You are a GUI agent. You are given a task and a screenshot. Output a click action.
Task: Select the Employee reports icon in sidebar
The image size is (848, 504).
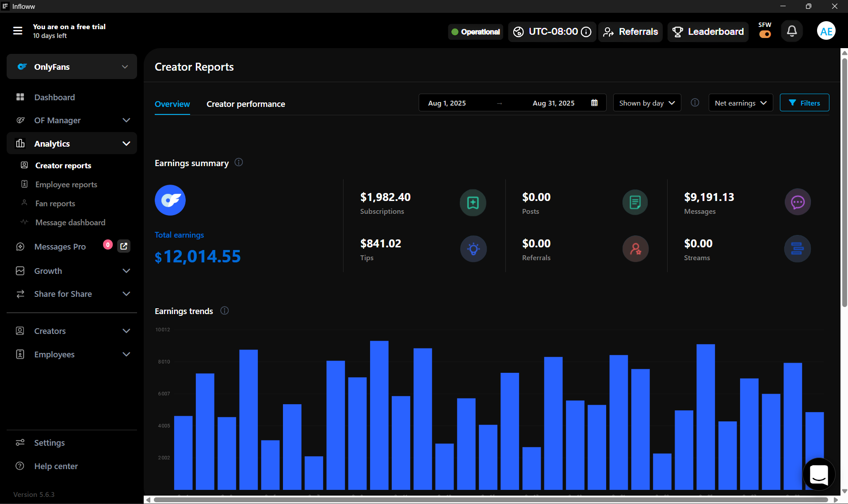pos(24,184)
